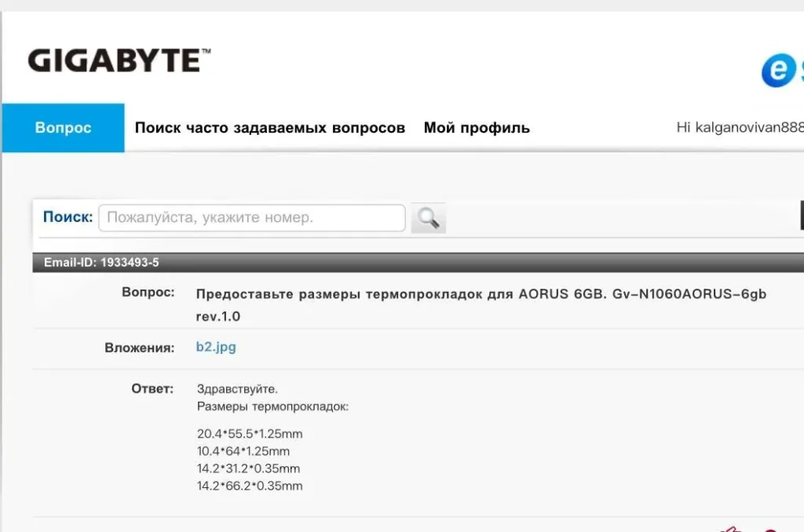
Task: Click the Вложения: label
Action: [140, 348]
